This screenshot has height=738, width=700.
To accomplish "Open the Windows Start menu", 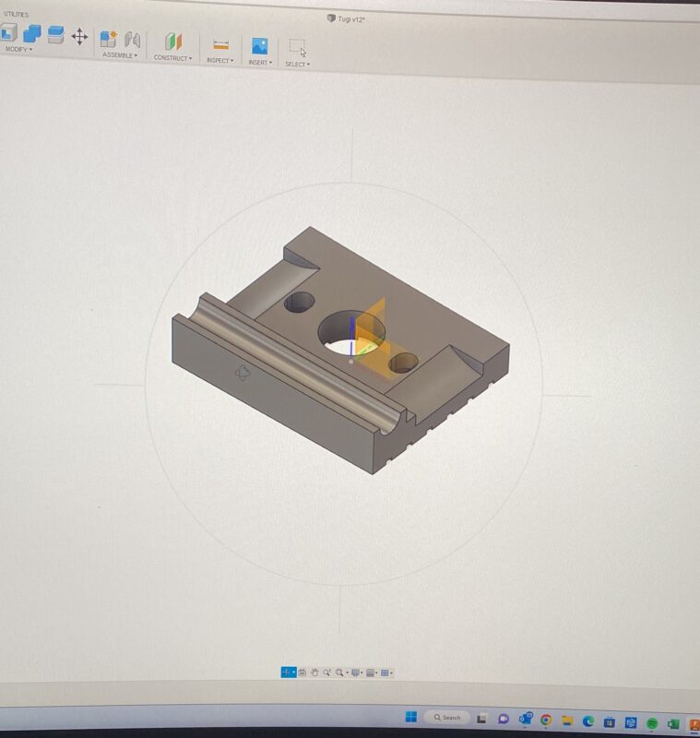I will [411, 717].
